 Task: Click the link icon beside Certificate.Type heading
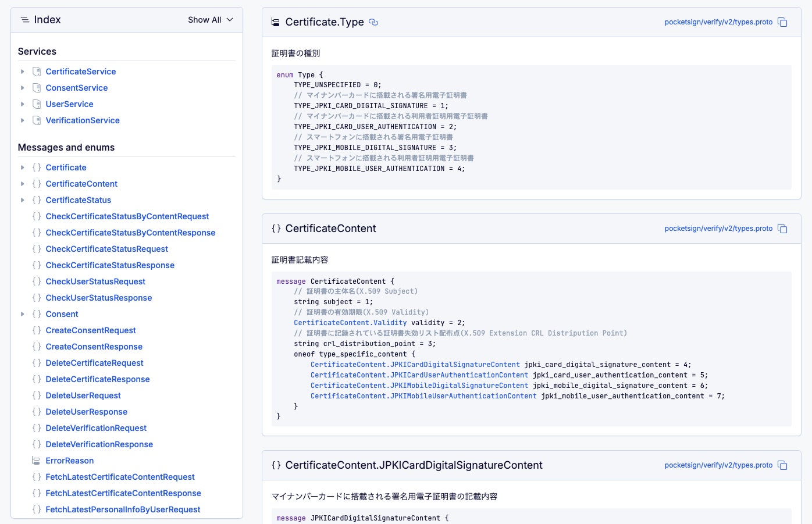coord(373,22)
